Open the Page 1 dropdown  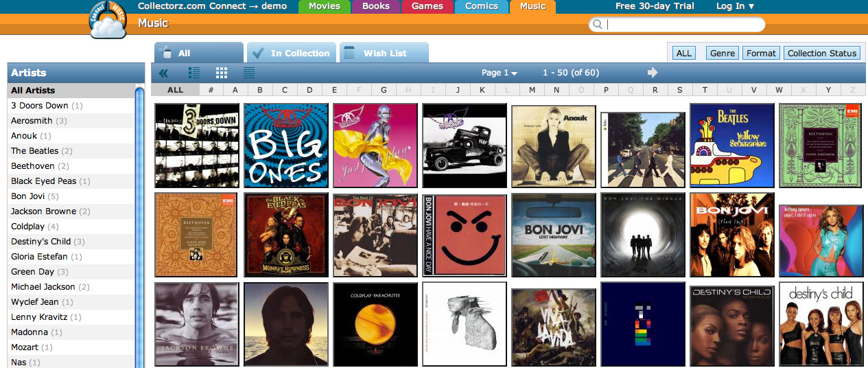coord(500,73)
